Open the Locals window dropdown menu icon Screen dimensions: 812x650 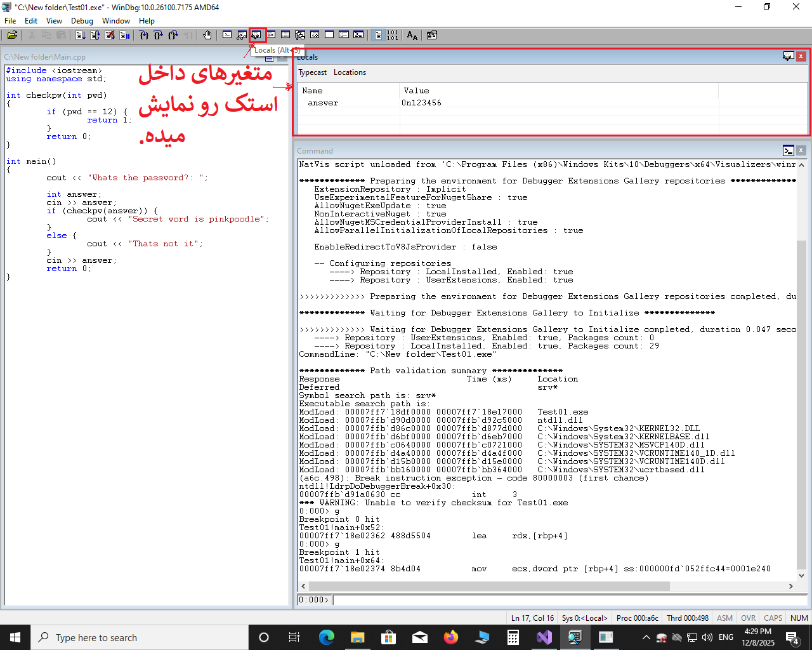click(788, 56)
